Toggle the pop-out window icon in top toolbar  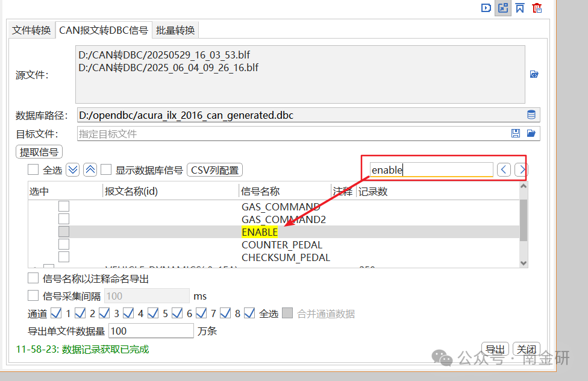(x=503, y=8)
